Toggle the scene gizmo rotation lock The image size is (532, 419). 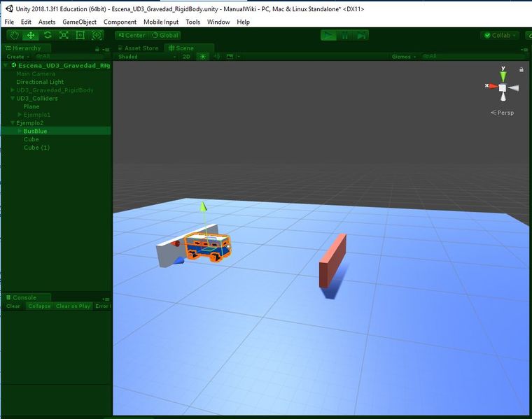point(521,69)
